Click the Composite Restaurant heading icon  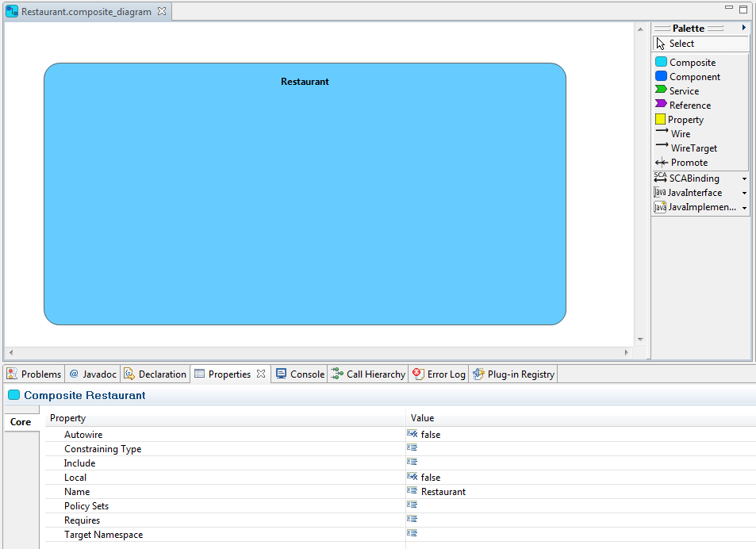point(14,395)
